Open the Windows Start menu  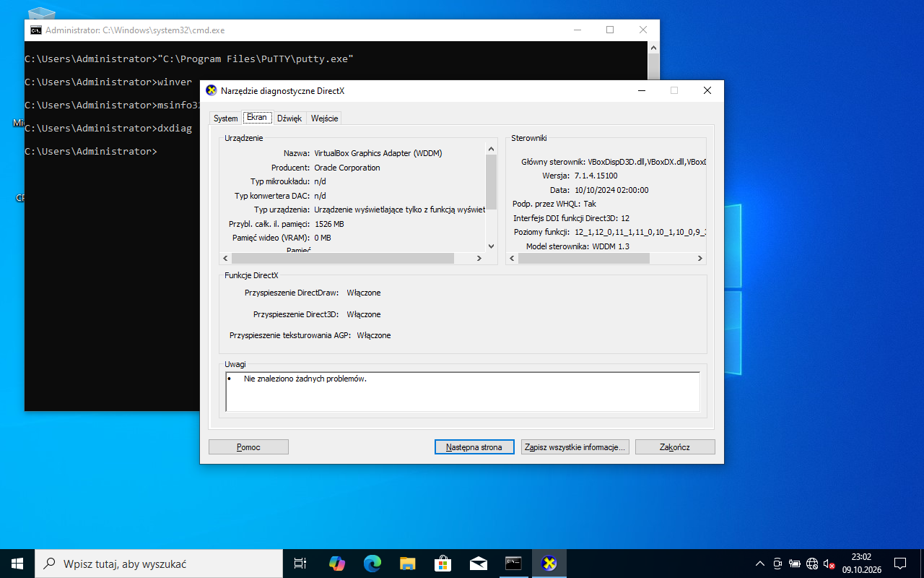click(x=17, y=563)
